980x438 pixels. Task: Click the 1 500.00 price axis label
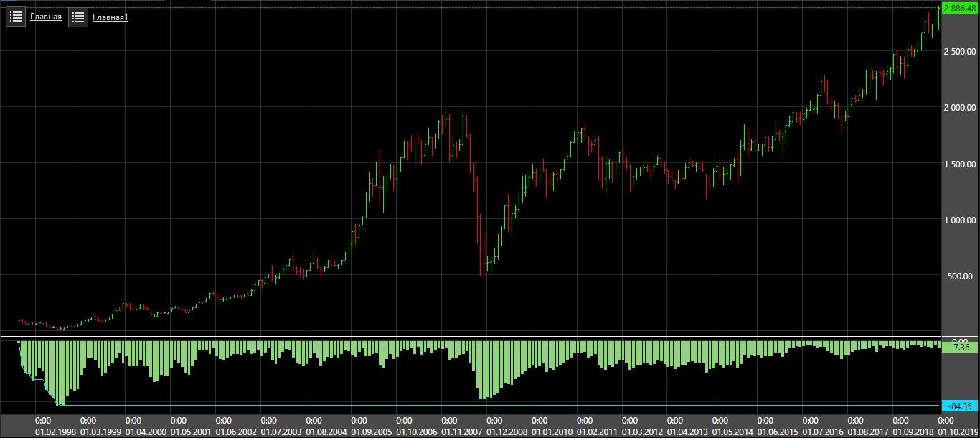pos(960,164)
